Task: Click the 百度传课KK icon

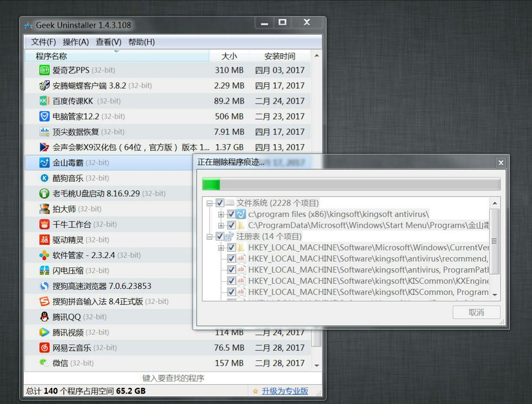Action: 44,101
